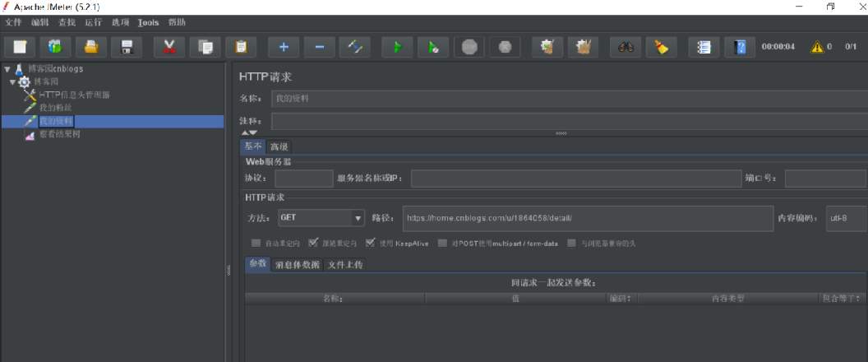Click the Paste clipboard icon

point(241,47)
